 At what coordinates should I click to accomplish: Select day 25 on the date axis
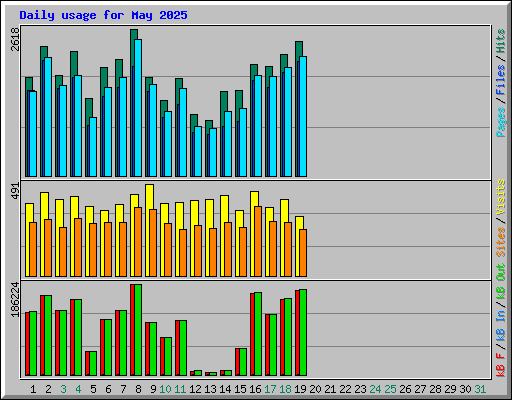tap(390, 389)
